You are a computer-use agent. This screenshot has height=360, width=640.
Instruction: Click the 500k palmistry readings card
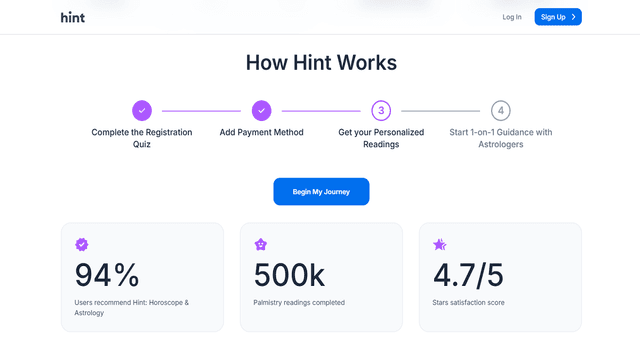coord(321,277)
